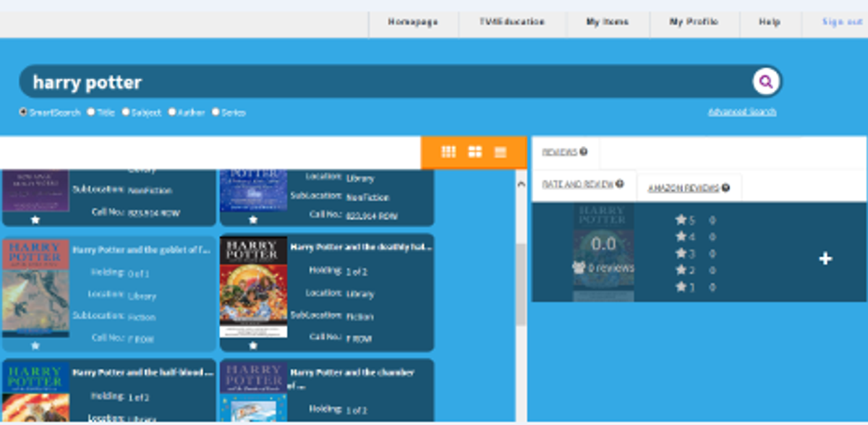This screenshot has width=868, height=425.
Task: Click help icon beside Reviews tab
Action: (583, 152)
